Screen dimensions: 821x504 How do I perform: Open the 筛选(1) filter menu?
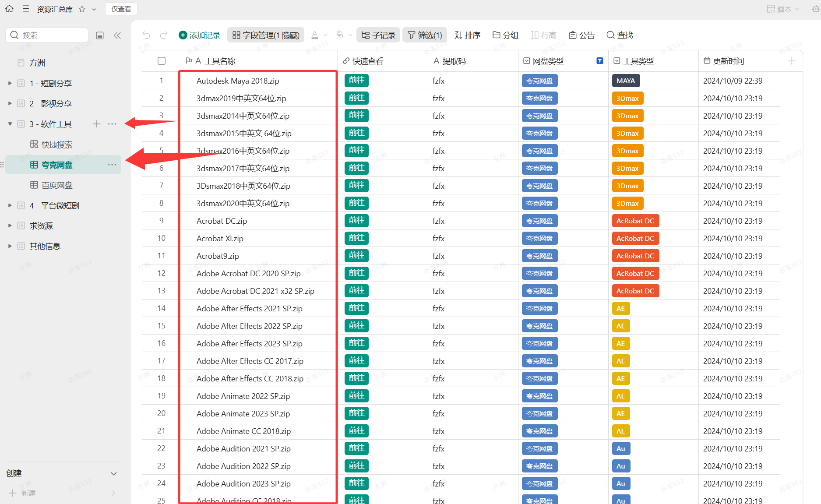[x=425, y=35]
